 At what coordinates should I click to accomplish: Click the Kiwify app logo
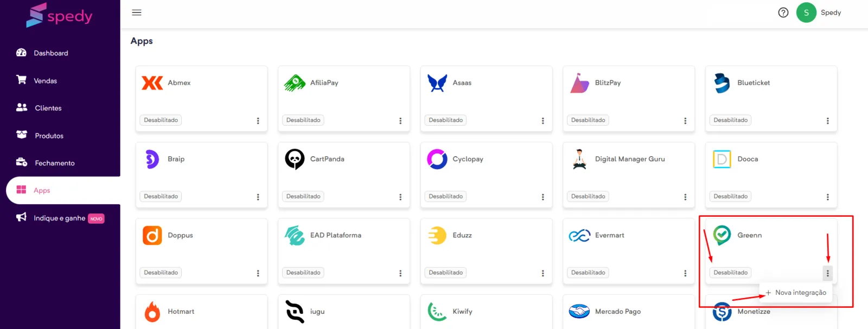437,312
